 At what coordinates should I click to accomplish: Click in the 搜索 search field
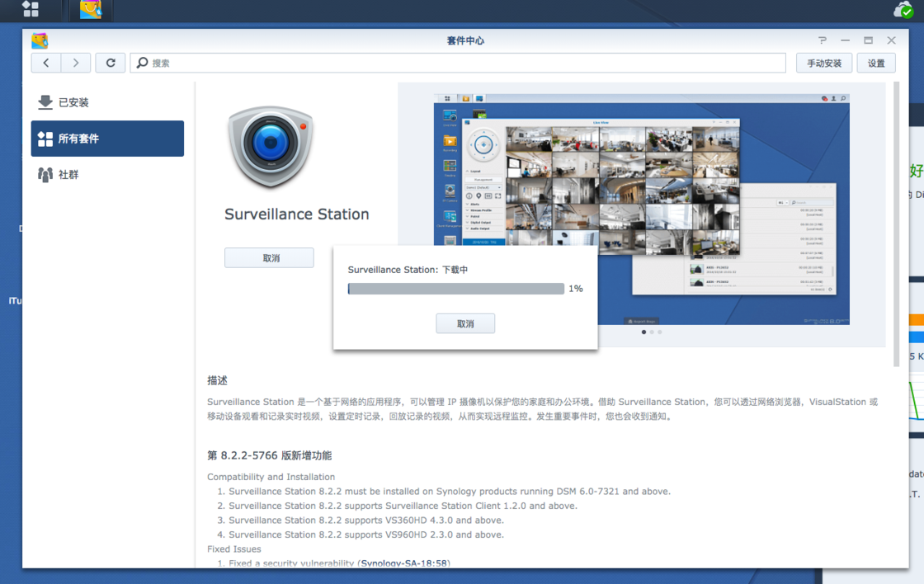pyautogui.click(x=462, y=63)
